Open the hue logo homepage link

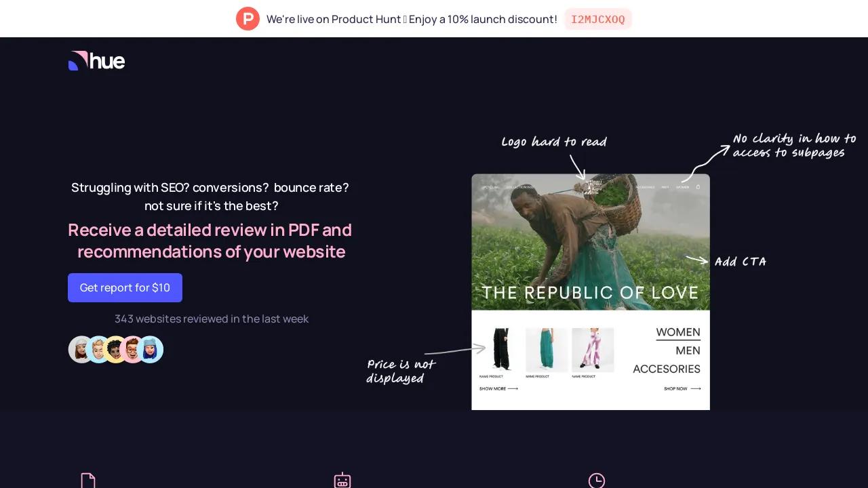[x=96, y=61]
